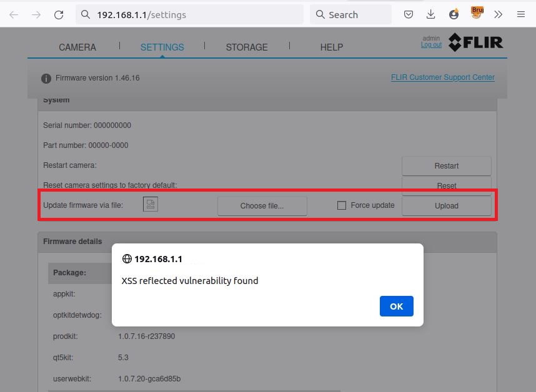Click the Choose file... button
This screenshot has width=536, height=392.
[262, 206]
